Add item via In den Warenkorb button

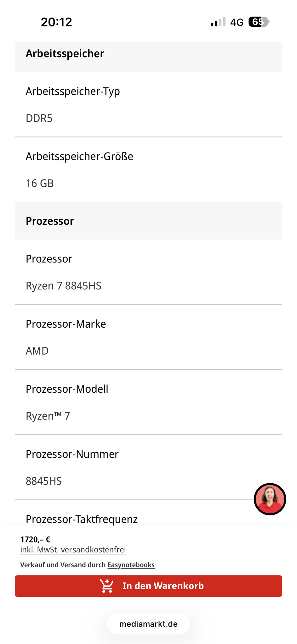(x=163, y=586)
